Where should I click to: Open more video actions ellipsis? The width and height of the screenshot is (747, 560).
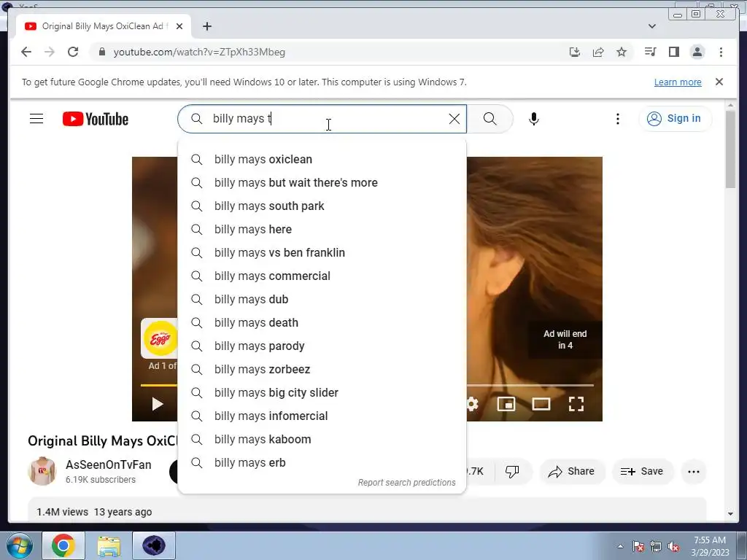click(693, 472)
